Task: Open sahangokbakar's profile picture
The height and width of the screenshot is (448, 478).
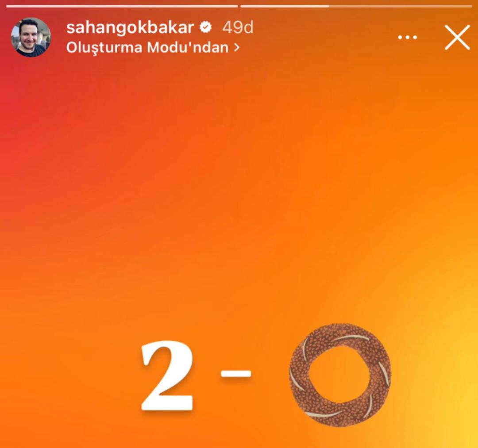Action: click(x=31, y=37)
